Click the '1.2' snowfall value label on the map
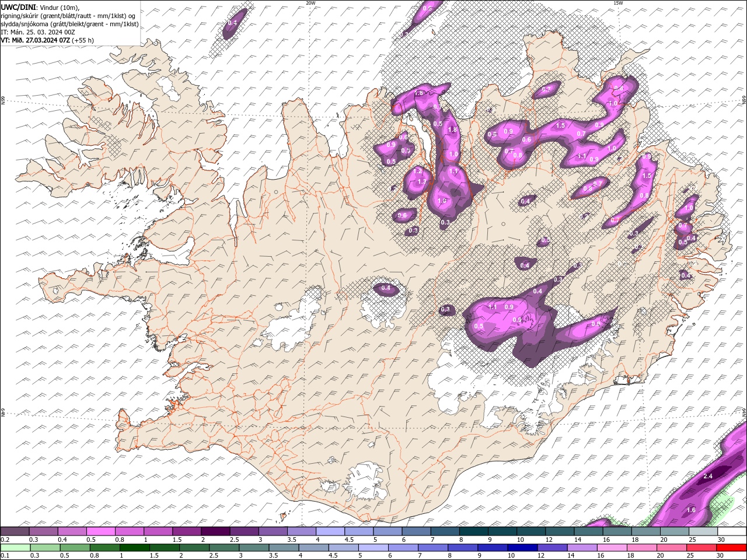The height and width of the screenshot is (560, 747). pyautogui.click(x=418, y=171)
